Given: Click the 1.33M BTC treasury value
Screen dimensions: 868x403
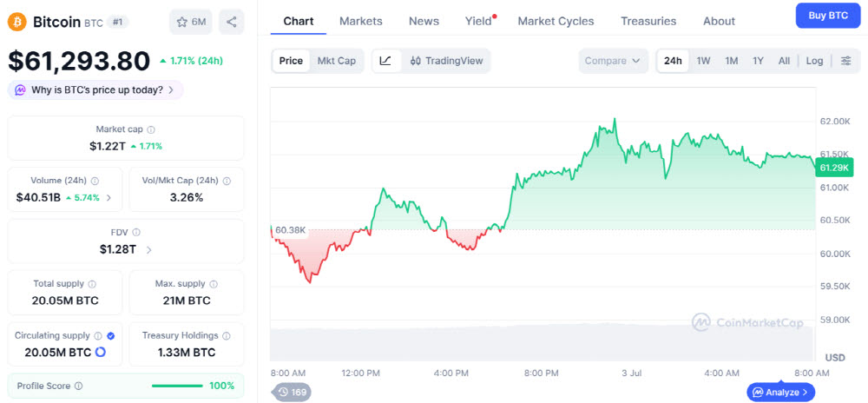Looking at the screenshot, I should [x=187, y=352].
